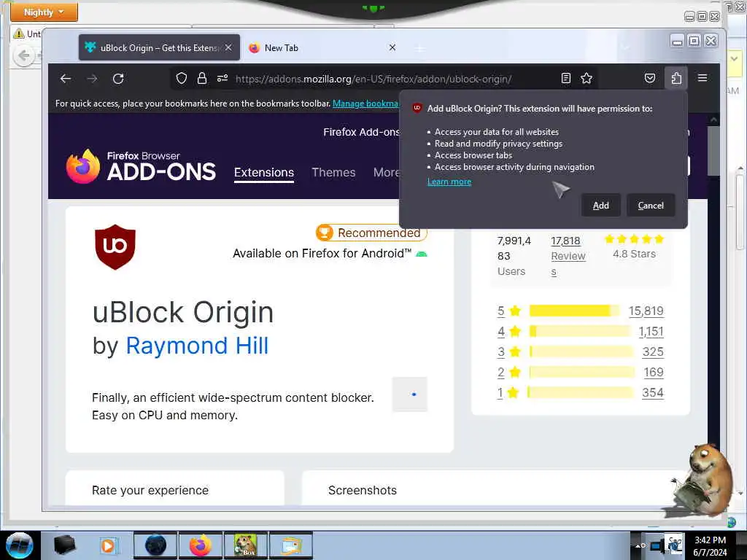This screenshot has width=747, height=560.
Task: Open a new tab with plus button
Action: coord(419,48)
